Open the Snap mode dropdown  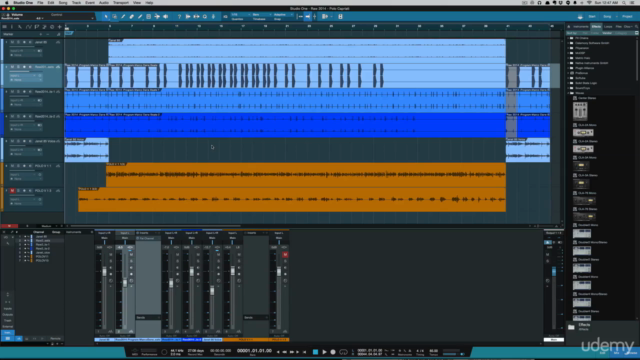[x=283, y=15]
